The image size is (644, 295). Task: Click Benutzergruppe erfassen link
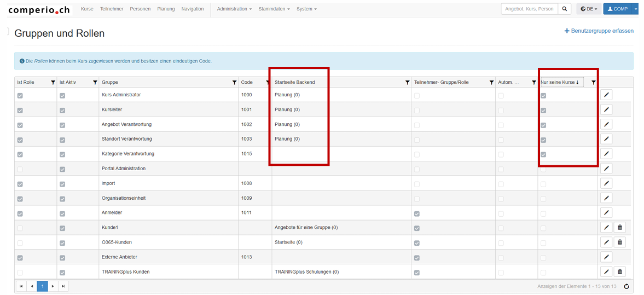point(599,31)
